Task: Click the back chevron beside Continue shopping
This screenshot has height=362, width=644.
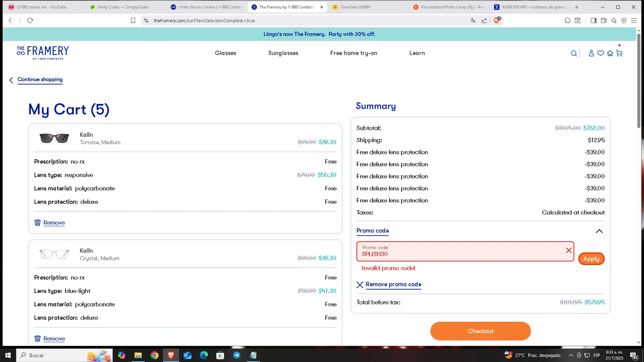Action: click(11, 80)
